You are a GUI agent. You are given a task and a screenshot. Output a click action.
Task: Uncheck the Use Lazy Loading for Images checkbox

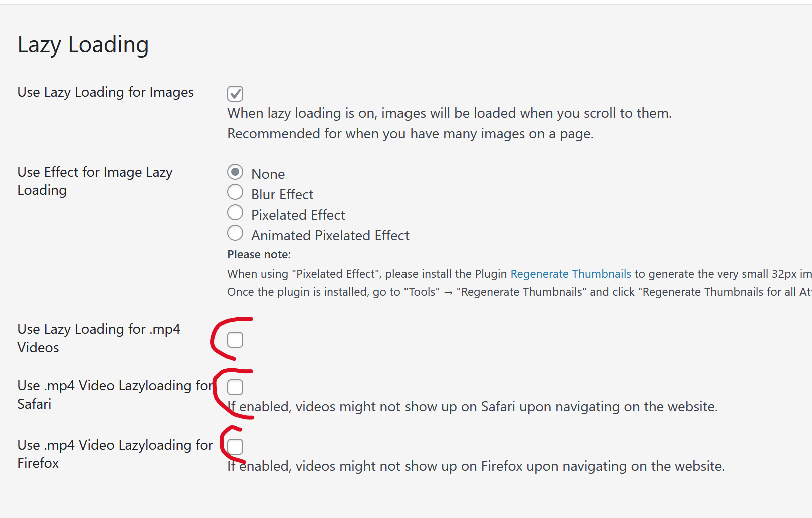[x=235, y=94]
